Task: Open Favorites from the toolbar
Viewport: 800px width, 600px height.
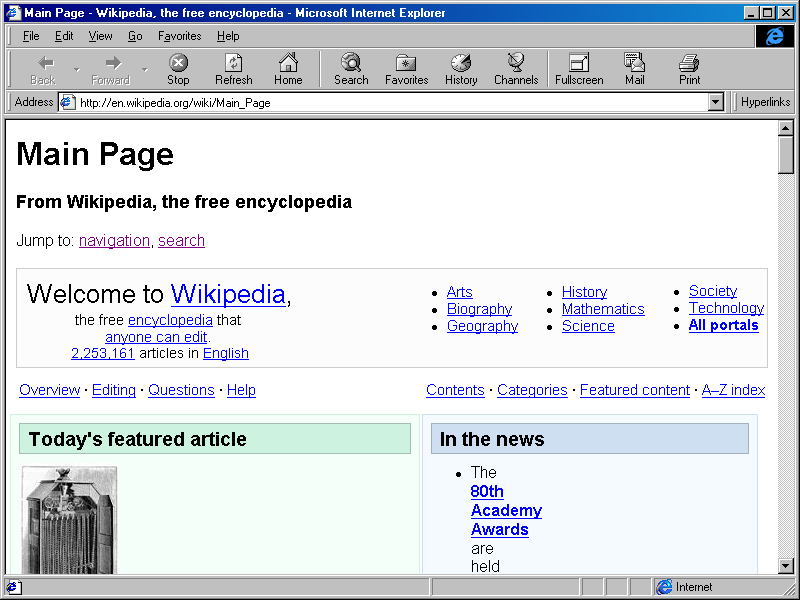Action: click(405, 68)
